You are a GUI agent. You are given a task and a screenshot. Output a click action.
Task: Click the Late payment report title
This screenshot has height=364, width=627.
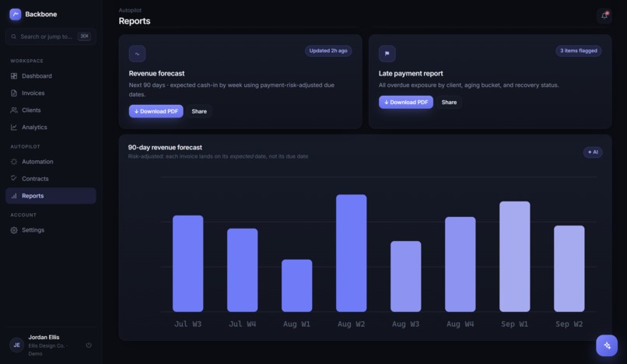pos(411,73)
